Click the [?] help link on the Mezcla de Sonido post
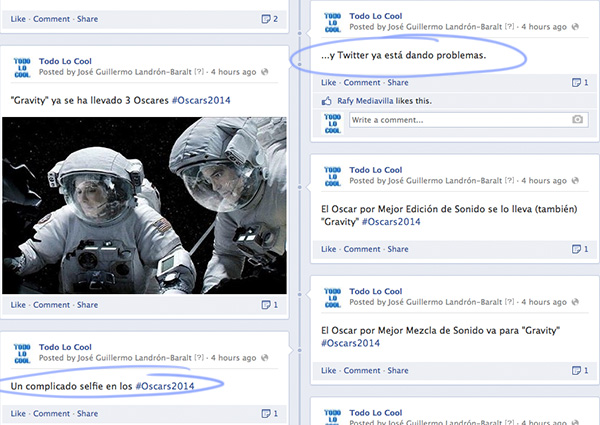Image resolution: width=600 pixels, height=425 pixels. point(509,302)
